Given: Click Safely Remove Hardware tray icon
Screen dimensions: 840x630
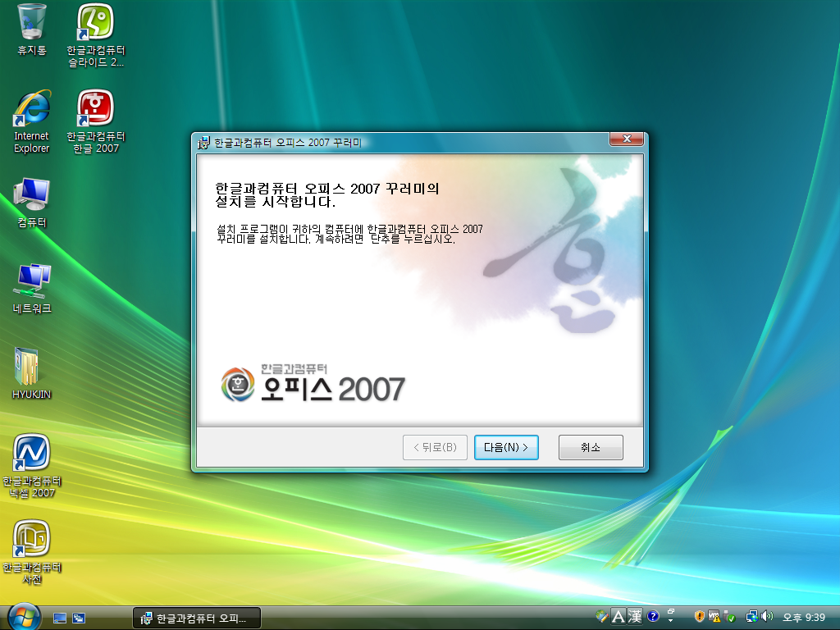Looking at the screenshot, I should pos(729,617).
